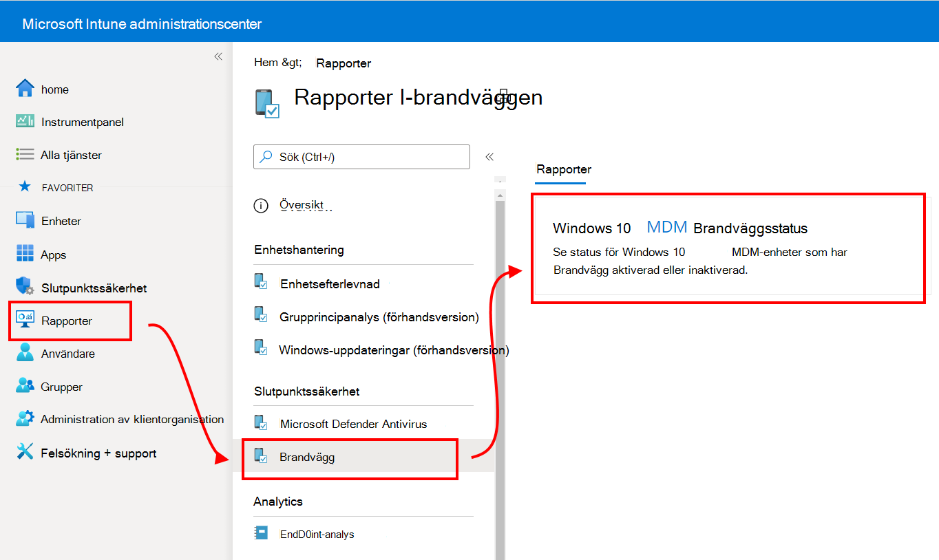Click the Alla tjänster list icon
Image resolution: width=939 pixels, height=560 pixels.
(x=25, y=154)
